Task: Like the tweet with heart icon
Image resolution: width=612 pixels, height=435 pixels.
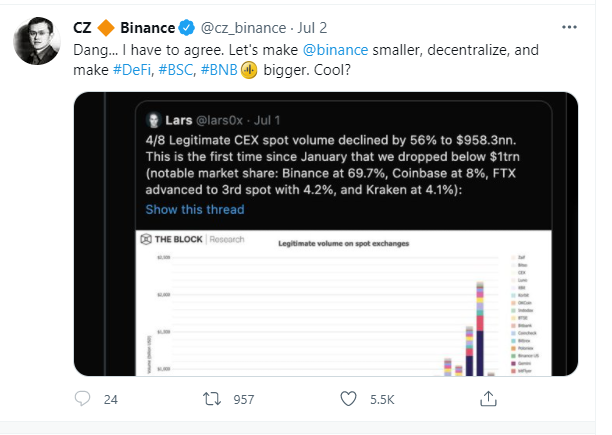Action: click(x=348, y=399)
